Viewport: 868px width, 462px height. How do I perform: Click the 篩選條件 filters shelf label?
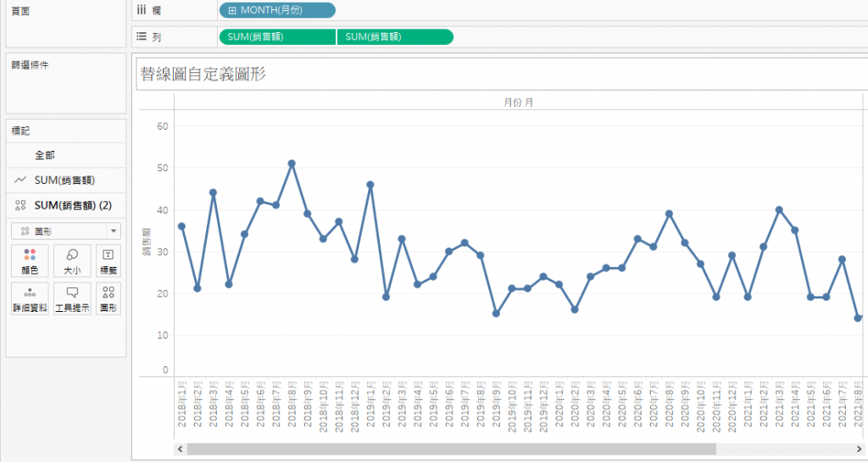tap(30, 64)
